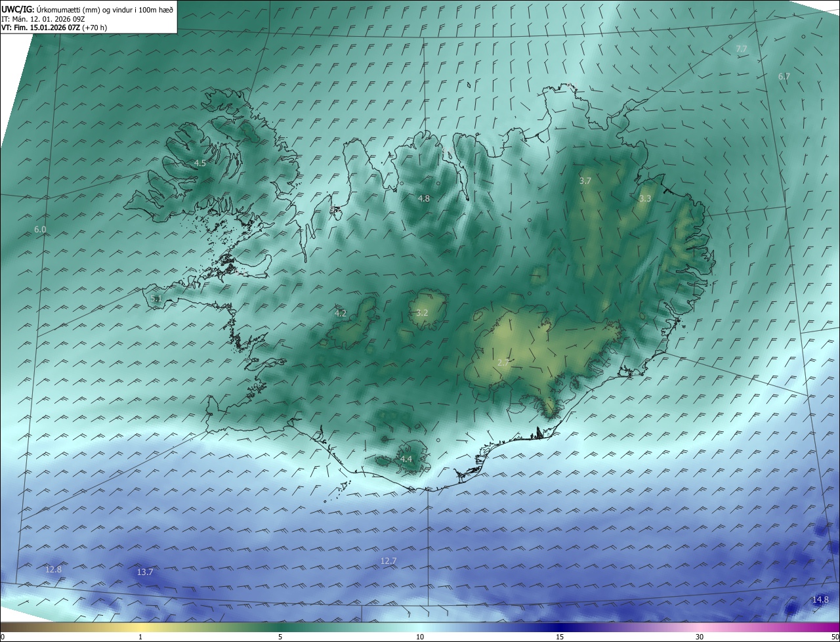Click the 4.8 value label

pos(424,198)
